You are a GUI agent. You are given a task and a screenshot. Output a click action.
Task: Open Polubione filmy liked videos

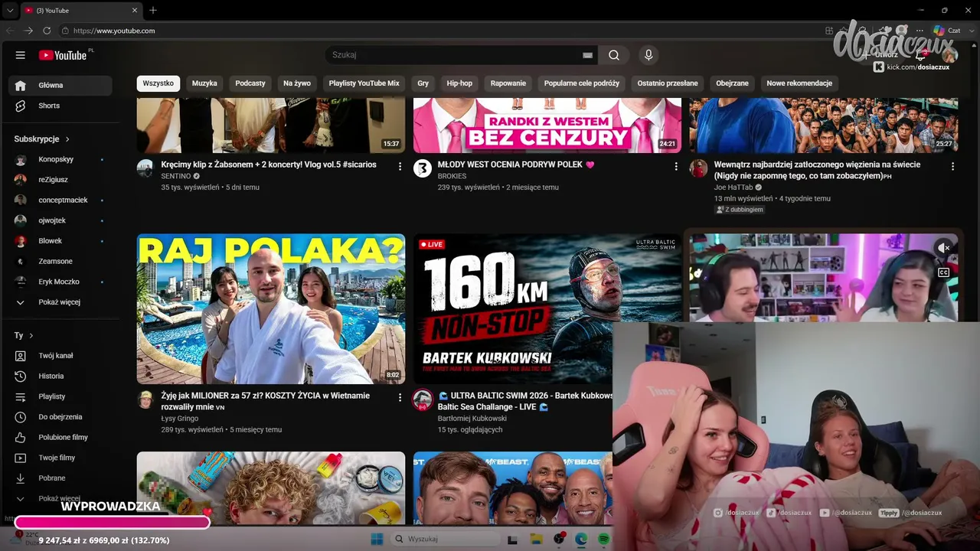coord(60,438)
